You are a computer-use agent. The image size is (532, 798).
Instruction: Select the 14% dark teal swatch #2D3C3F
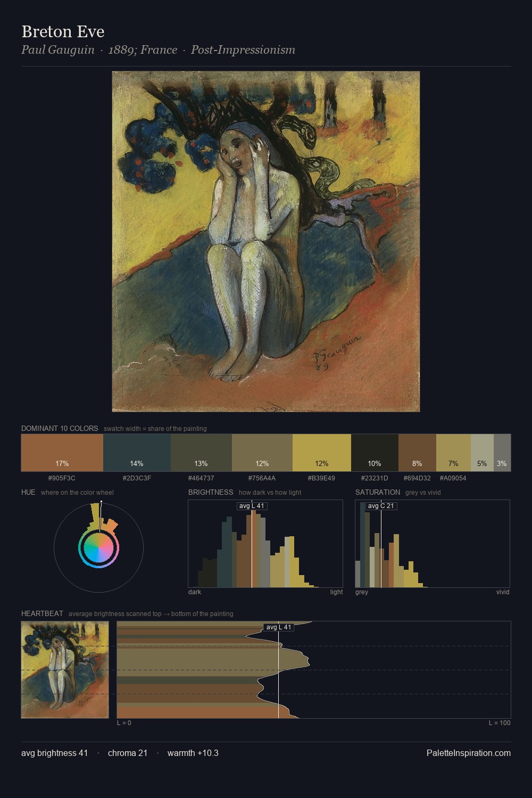137,453
